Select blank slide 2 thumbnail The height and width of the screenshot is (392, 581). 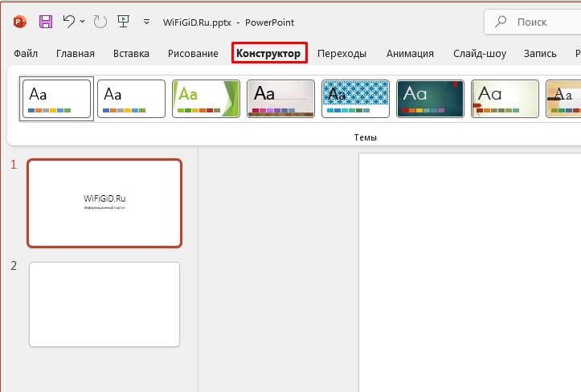pyautogui.click(x=104, y=304)
